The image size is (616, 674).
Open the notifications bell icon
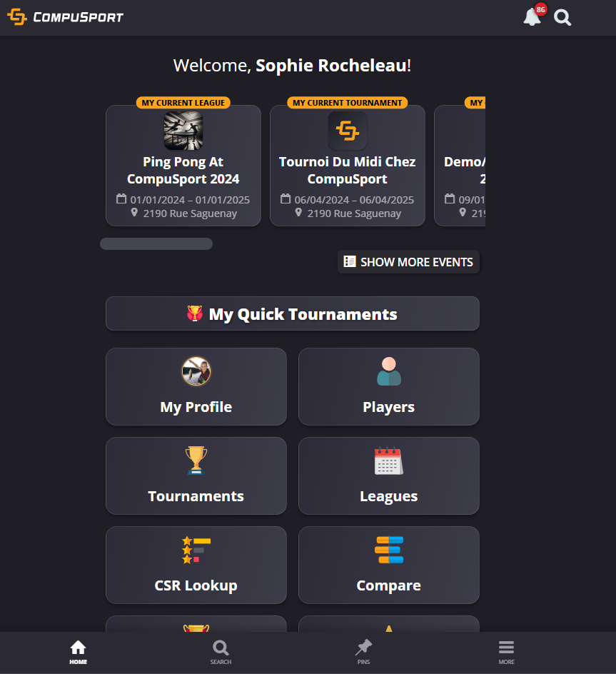click(x=532, y=18)
